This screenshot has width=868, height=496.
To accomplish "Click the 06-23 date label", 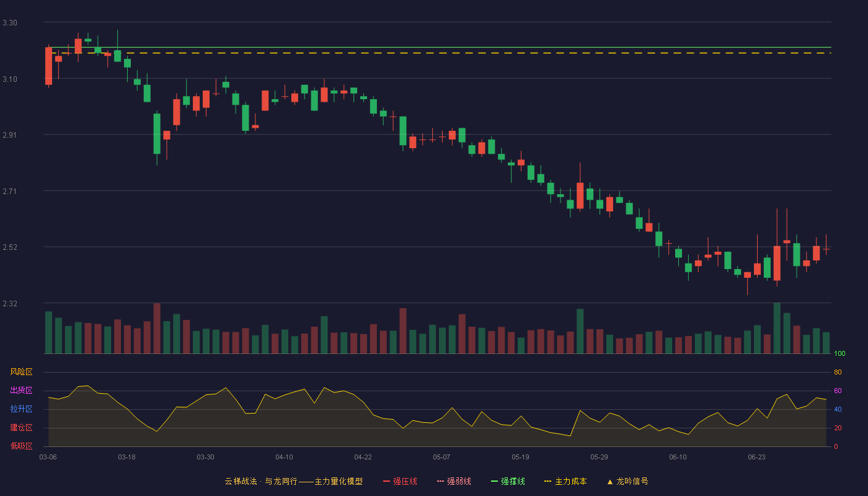I will click(756, 457).
